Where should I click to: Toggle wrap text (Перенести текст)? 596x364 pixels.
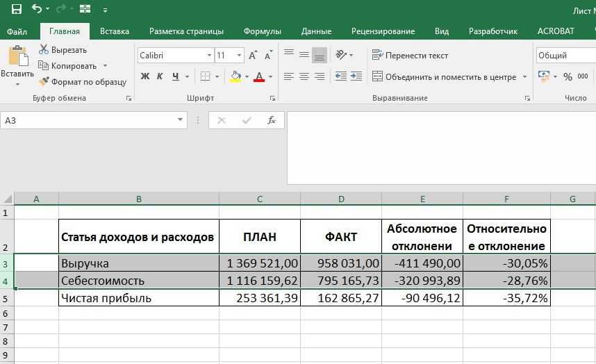(x=411, y=55)
